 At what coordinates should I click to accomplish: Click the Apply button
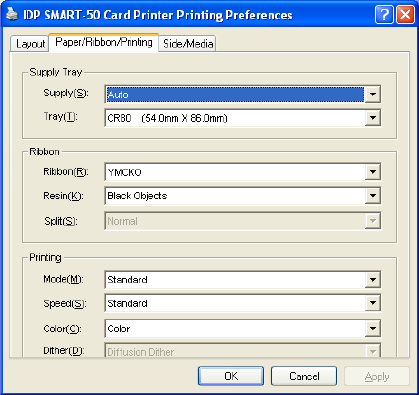[377, 376]
